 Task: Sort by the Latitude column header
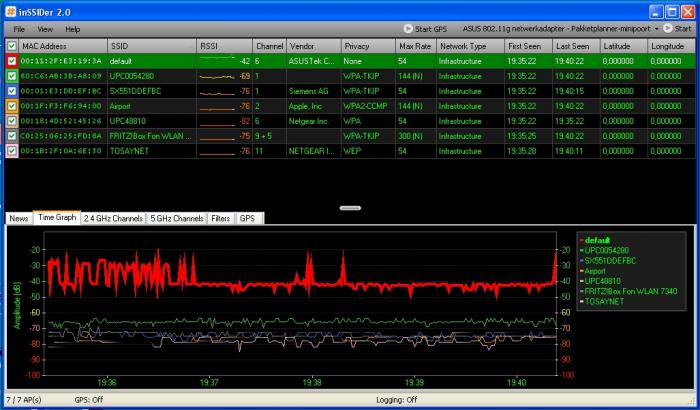(624, 46)
